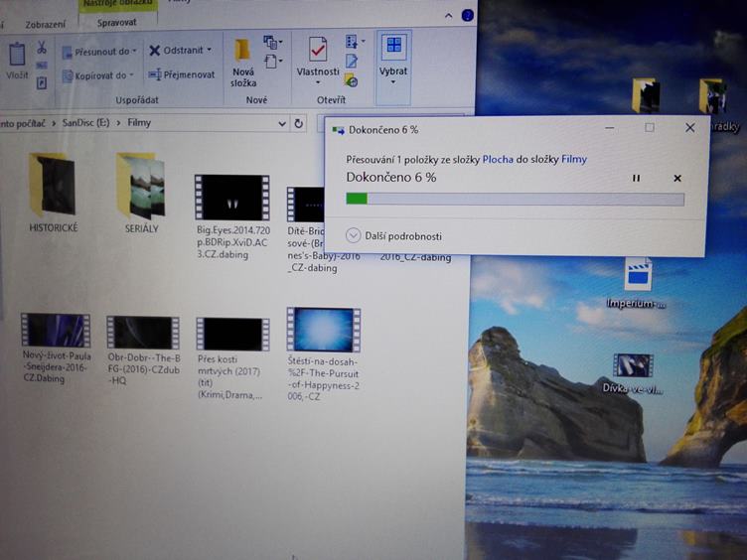
Task: Click Přejmenovat rename button
Action: tap(182, 74)
